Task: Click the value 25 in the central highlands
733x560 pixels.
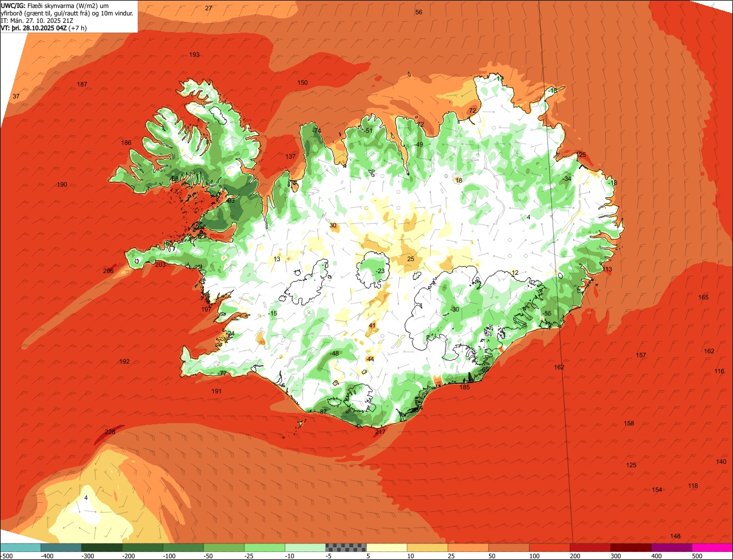Action: click(411, 259)
